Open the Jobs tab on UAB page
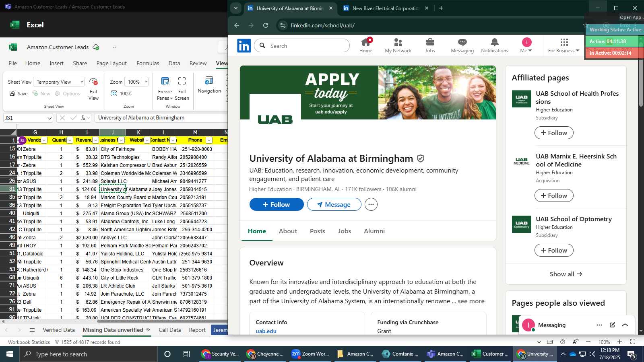The width and height of the screenshot is (644, 362). pyautogui.click(x=344, y=231)
